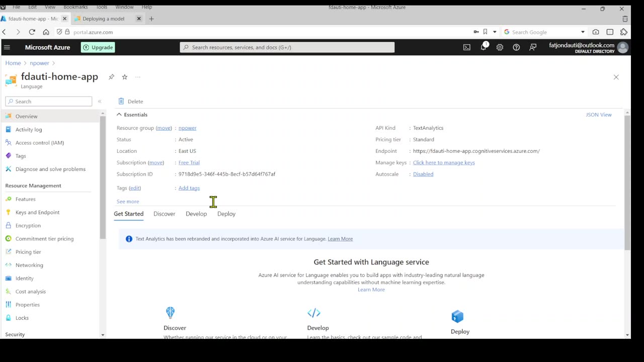Open the Disabled autoscale link
The width and height of the screenshot is (644, 362).
tap(423, 174)
